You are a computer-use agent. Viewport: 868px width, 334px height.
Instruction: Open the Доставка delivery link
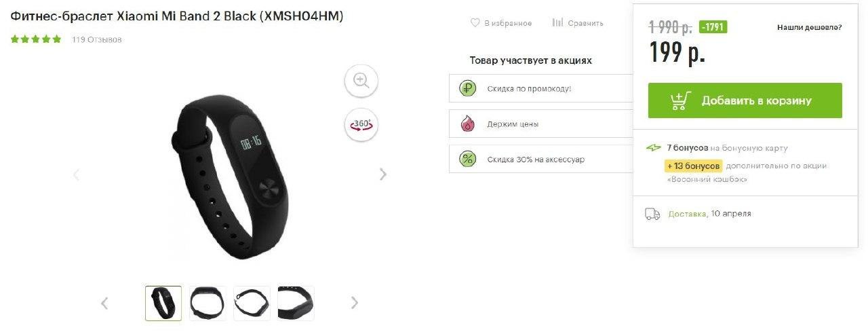click(687, 214)
